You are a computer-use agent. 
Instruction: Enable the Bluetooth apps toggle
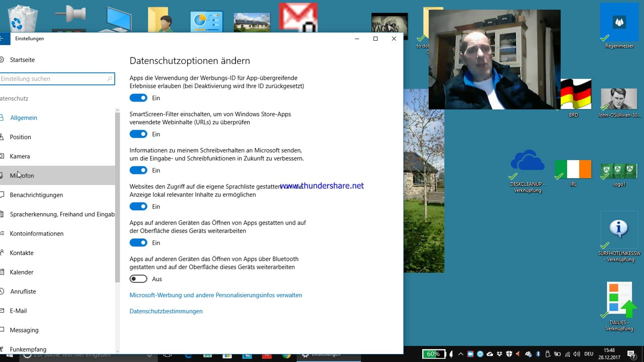pos(138,279)
